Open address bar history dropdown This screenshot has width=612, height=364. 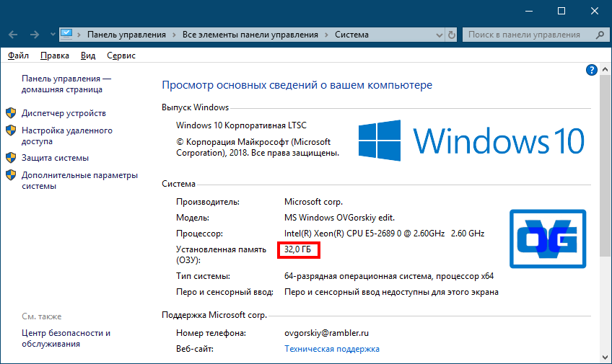click(x=439, y=35)
